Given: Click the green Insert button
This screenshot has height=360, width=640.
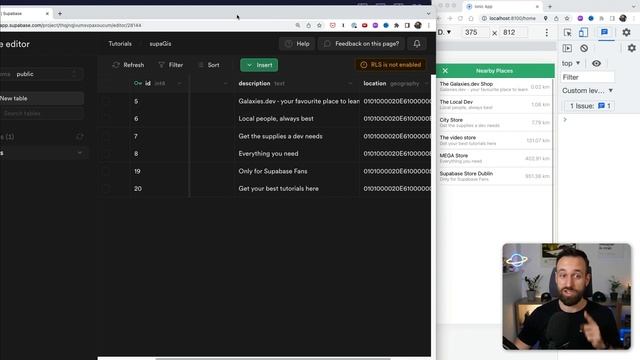Looking at the screenshot, I should (x=259, y=65).
